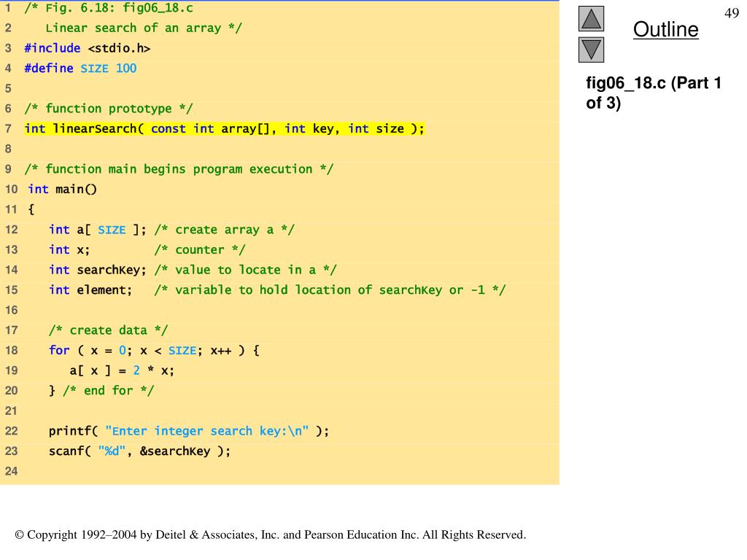Click the Deitel & Associates copyright notice

point(271,534)
